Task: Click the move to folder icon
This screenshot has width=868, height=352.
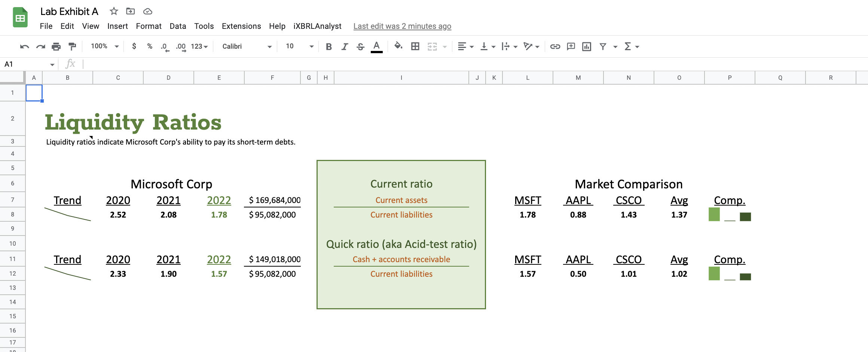Action: (130, 11)
